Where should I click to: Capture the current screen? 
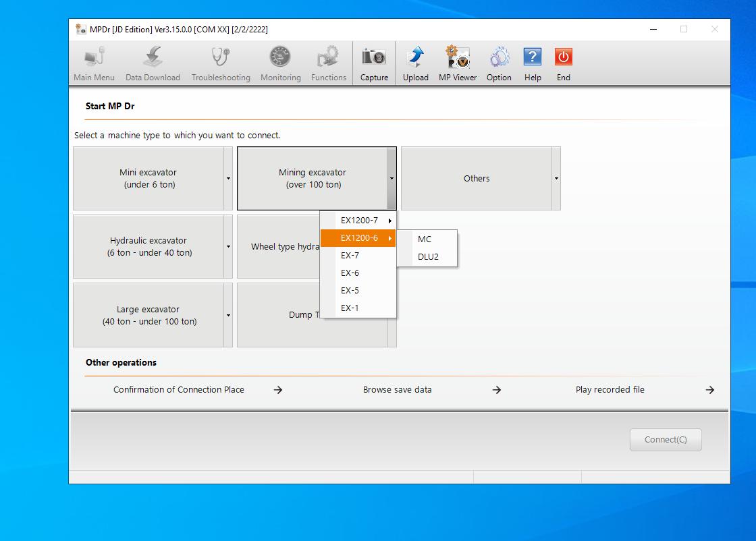(374, 62)
